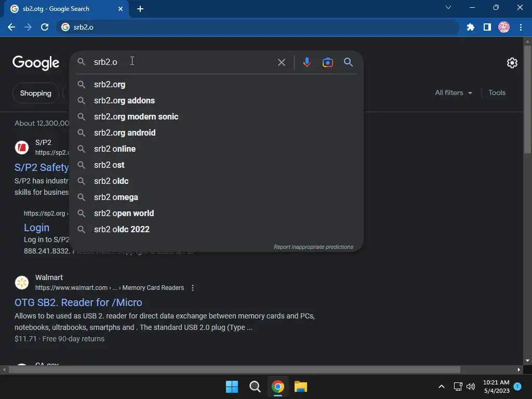
Task: Select the Shopping filter chip
Action: (36, 93)
